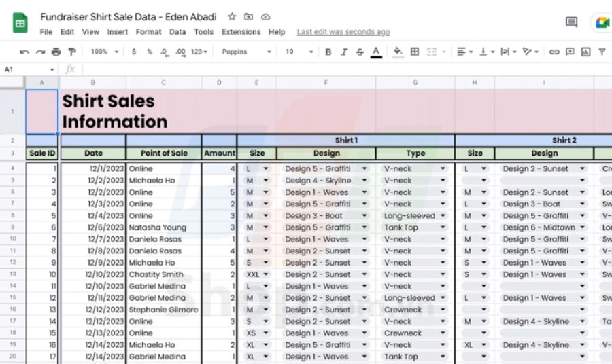
Task: Select the Paint format tool
Action: (x=72, y=52)
